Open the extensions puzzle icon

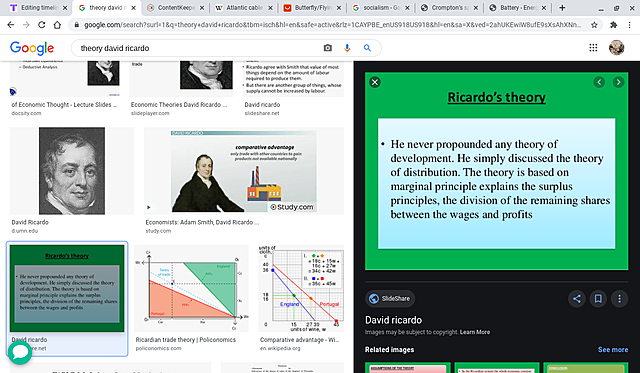coord(613,25)
